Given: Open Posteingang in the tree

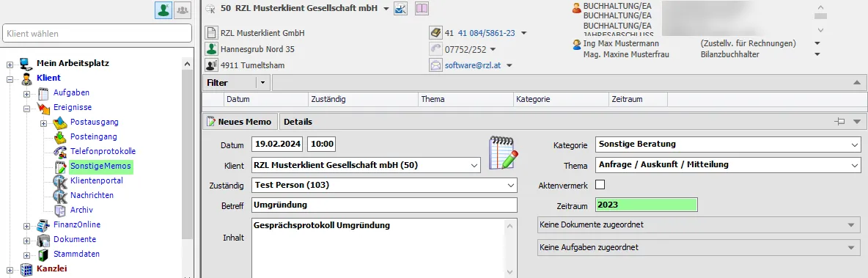Looking at the screenshot, I should pyautogui.click(x=94, y=136).
